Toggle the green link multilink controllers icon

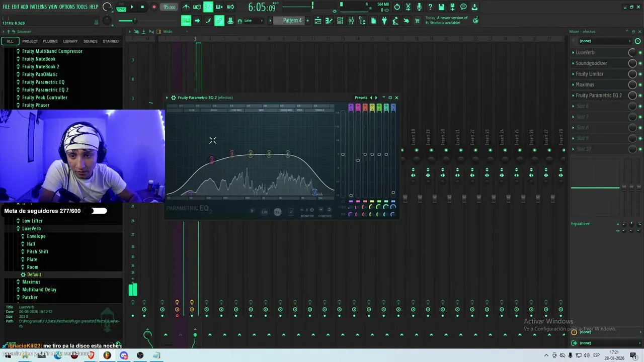tap(219, 21)
